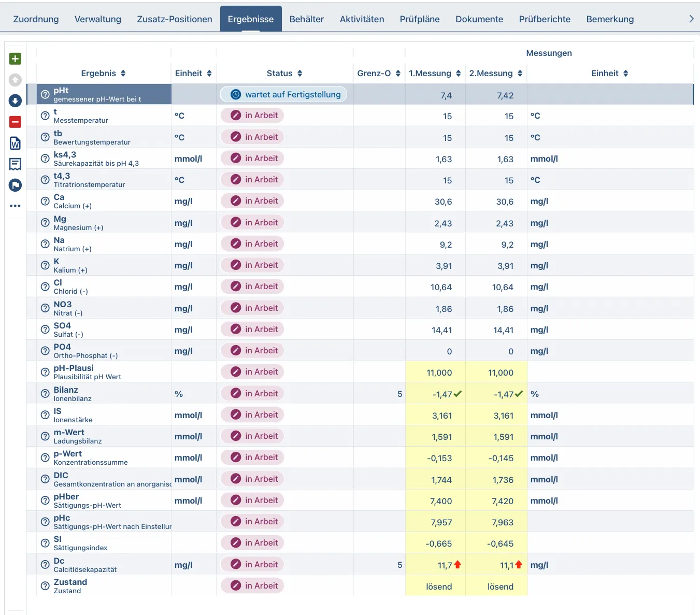Screen dimensions: 700x615
Task: Switch to the Behälter tab
Action: tap(307, 19)
